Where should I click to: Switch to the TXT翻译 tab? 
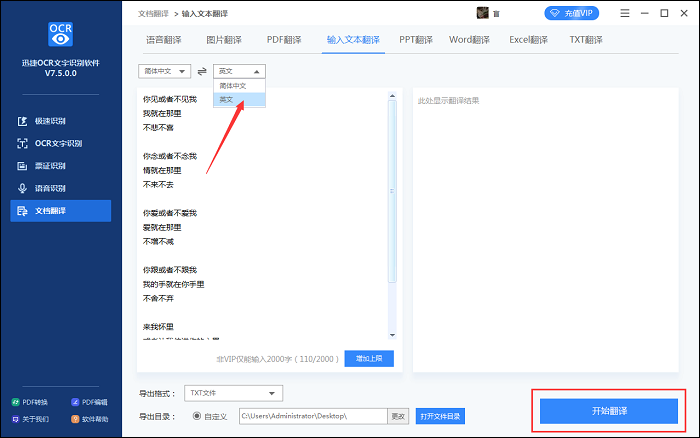pyautogui.click(x=586, y=40)
